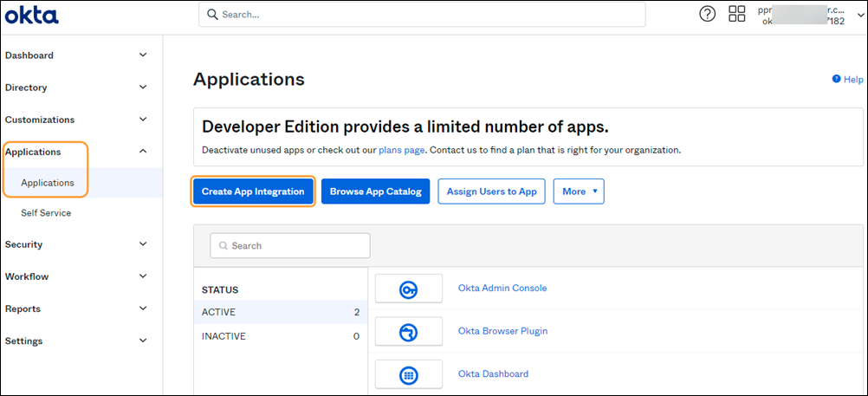
Task: Click the Okta Admin Console app icon
Action: [x=409, y=289]
